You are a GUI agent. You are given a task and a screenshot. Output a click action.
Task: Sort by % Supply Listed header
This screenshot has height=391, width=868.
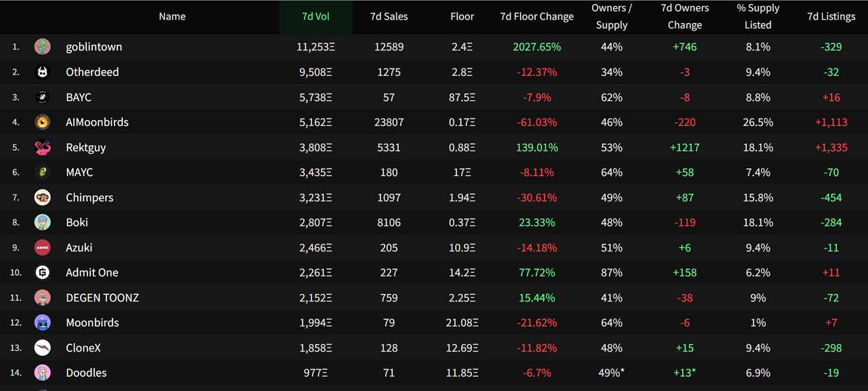click(758, 16)
